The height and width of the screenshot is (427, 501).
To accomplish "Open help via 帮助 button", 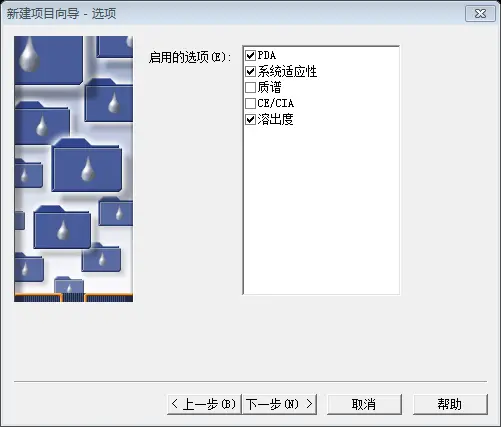I will click(x=450, y=404).
